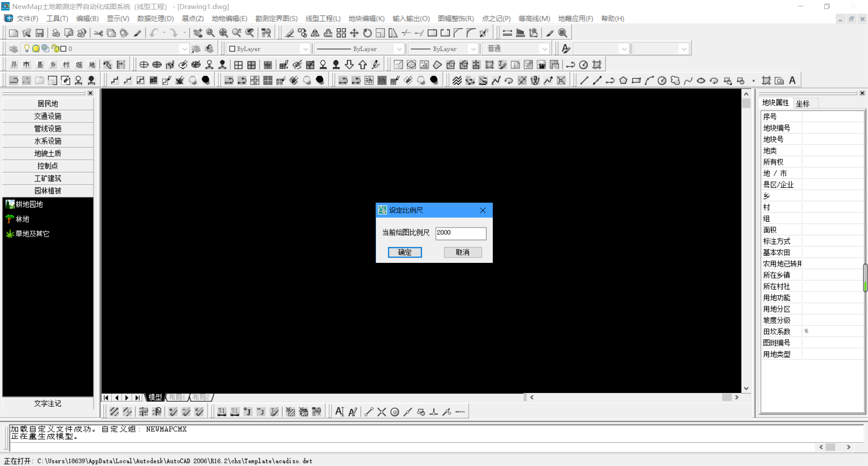
Task: Toggle intersection snap X icon
Action: pos(382,412)
